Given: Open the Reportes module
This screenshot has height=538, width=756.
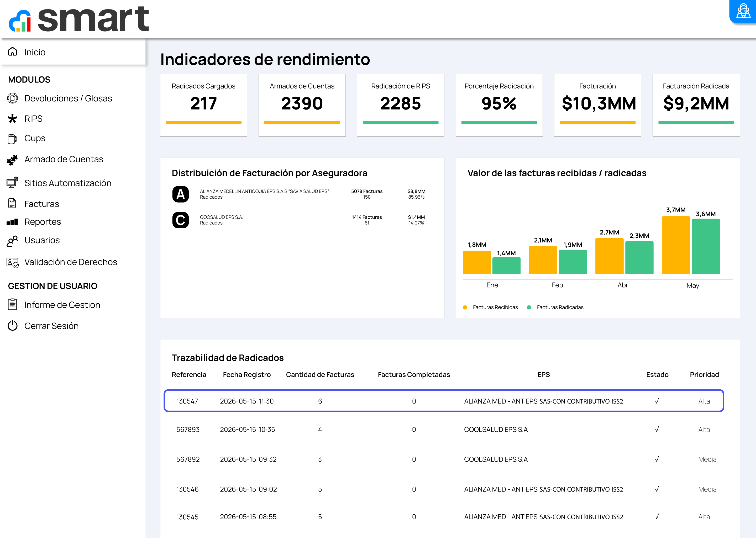Looking at the screenshot, I should [43, 222].
